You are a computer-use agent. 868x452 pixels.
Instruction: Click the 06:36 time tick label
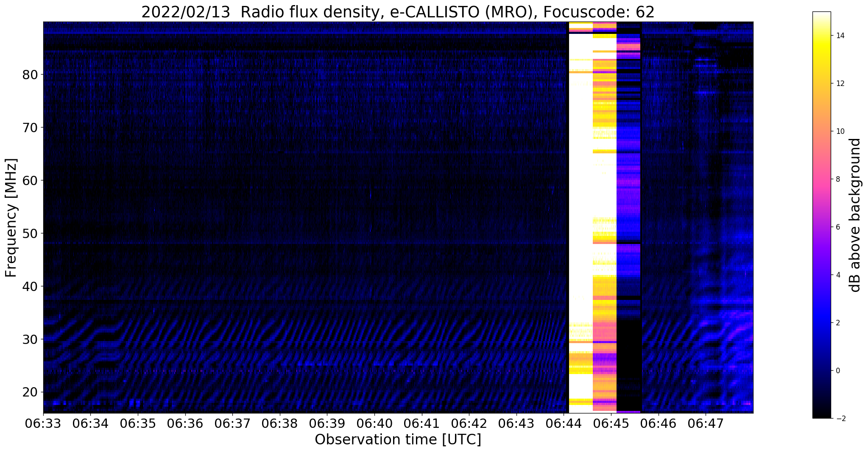click(185, 423)
